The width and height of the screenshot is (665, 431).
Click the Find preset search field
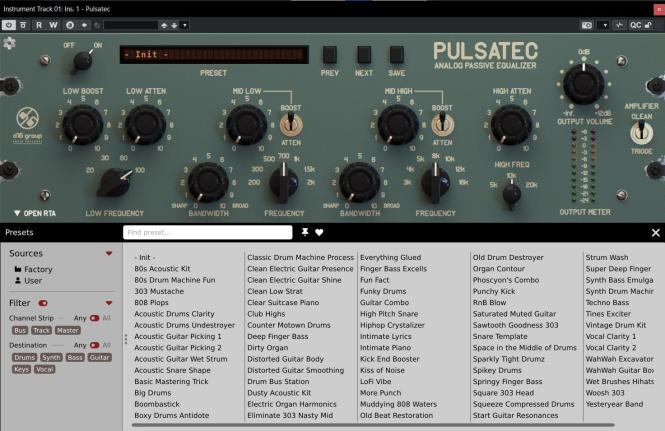click(x=207, y=232)
